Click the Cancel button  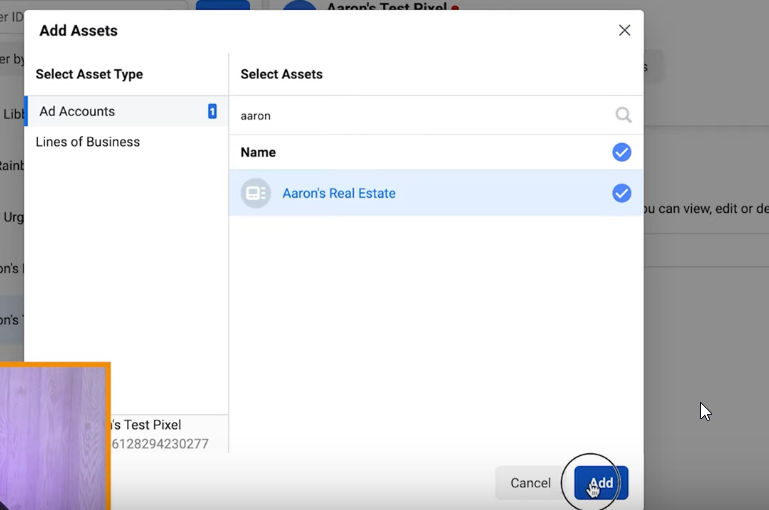pos(530,483)
